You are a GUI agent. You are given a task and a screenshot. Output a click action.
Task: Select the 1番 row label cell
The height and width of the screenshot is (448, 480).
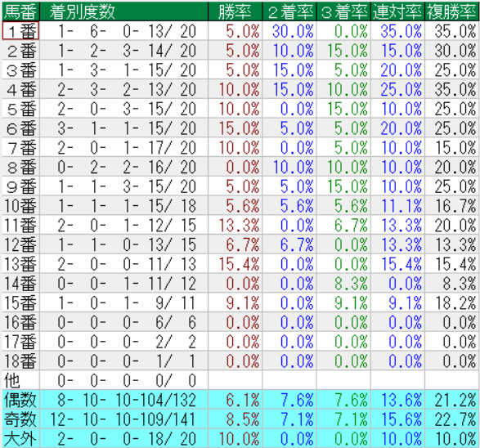[x=20, y=31]
